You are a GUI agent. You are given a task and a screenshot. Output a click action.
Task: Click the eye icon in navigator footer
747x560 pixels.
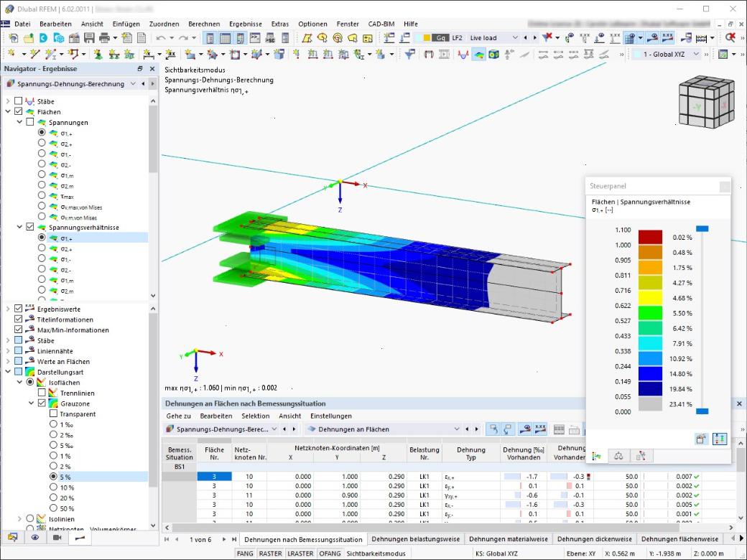coord(34,537)
